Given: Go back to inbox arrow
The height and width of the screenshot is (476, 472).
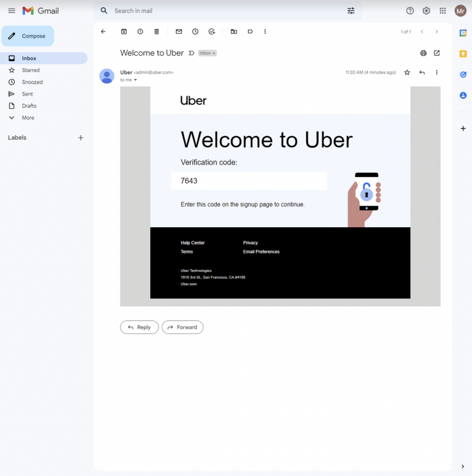Looking at the screenshot, I should [x=103, y=32].
